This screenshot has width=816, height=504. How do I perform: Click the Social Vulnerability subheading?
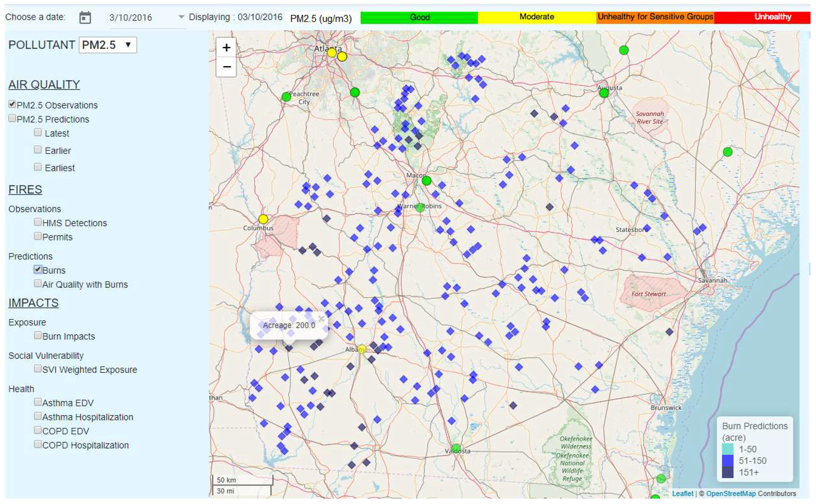[46, 355]
